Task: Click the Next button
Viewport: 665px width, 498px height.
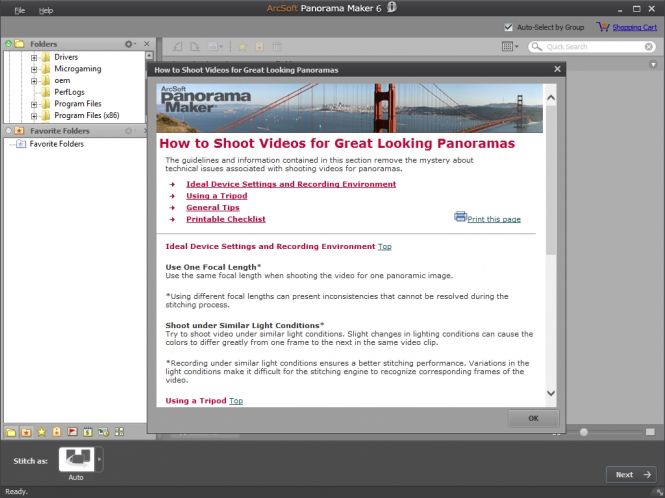Action: pyautogui.click(x=631, y=475)
